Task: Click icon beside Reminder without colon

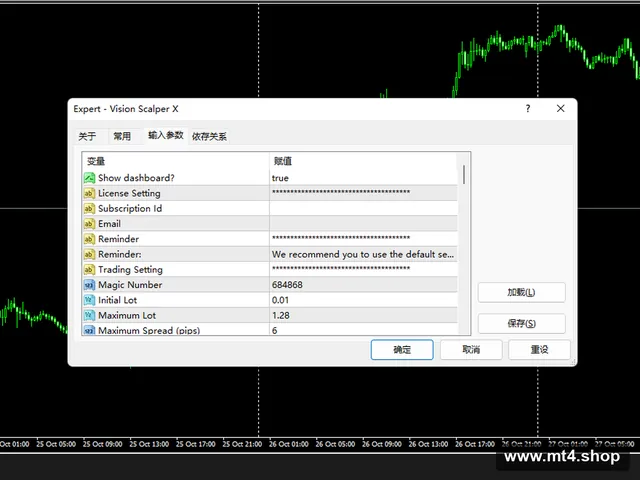Action: point(89,239)
